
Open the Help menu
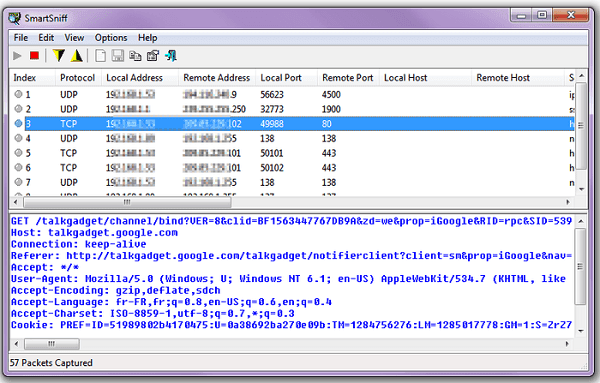[x=147, y=37]
